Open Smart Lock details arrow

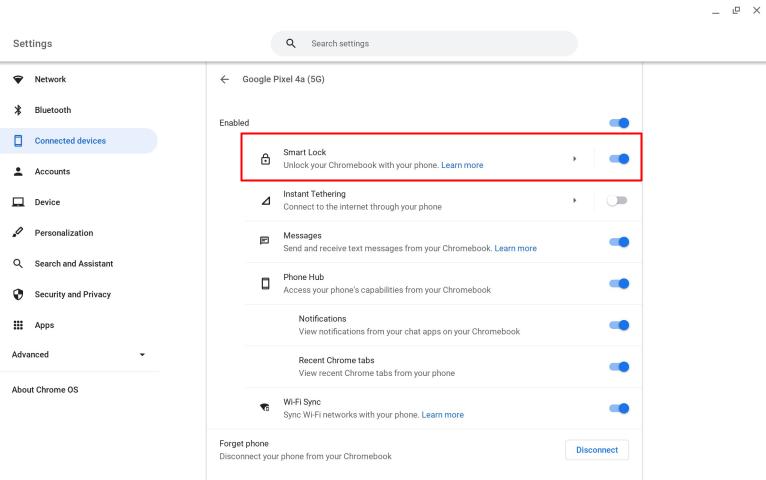574,159
